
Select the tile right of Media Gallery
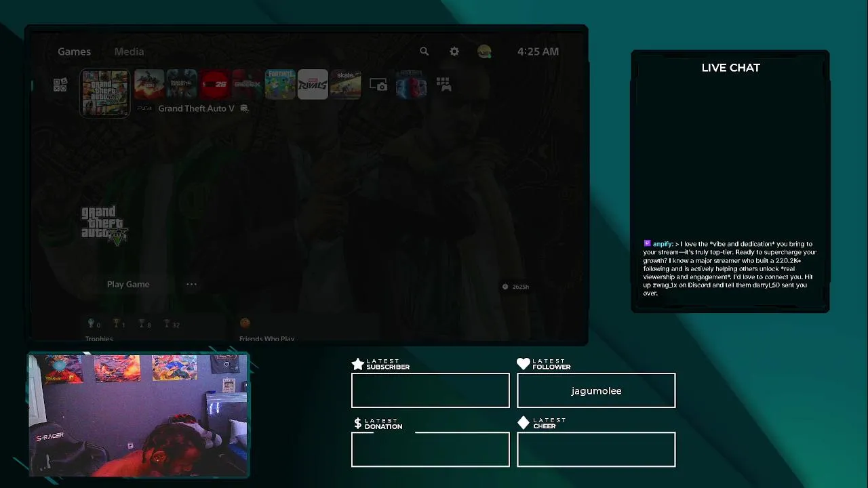[x=411, y=85]
